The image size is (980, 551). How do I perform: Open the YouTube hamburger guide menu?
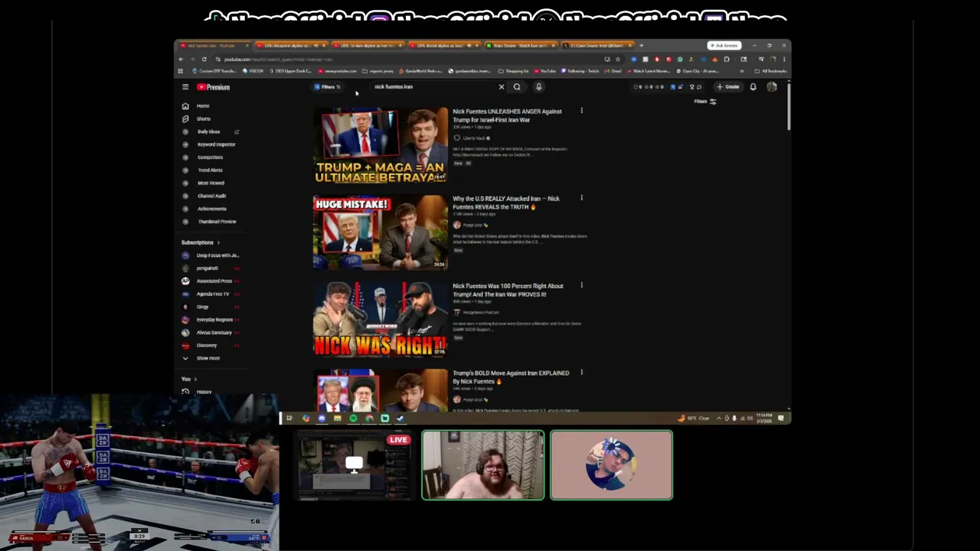(x=185, y=87)
